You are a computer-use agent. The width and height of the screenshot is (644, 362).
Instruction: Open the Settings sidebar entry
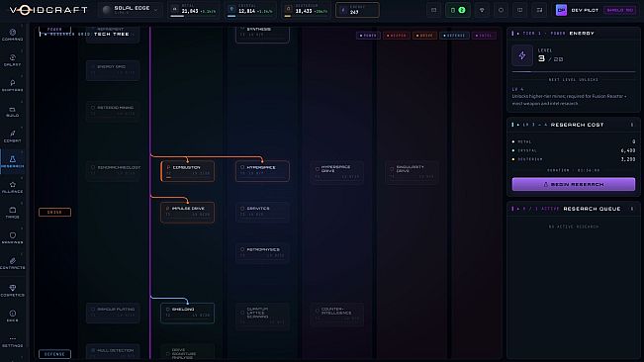12,341
